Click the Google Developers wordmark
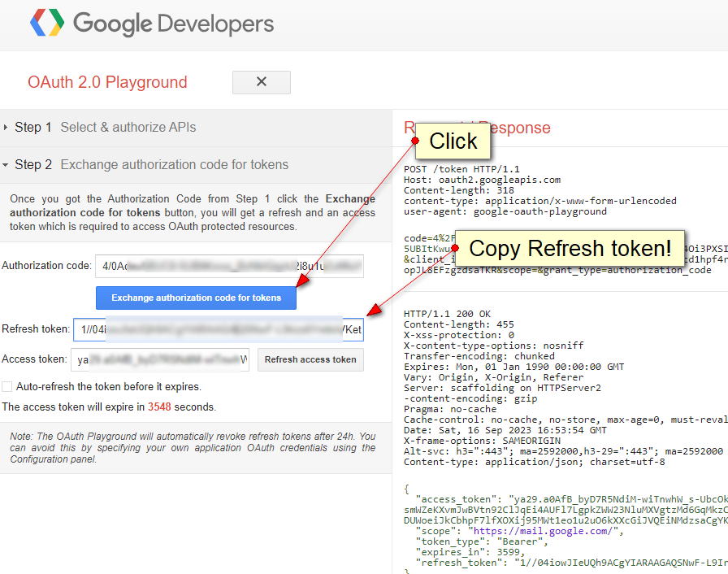Screen dimensions: 728x574 click(173, 24)
